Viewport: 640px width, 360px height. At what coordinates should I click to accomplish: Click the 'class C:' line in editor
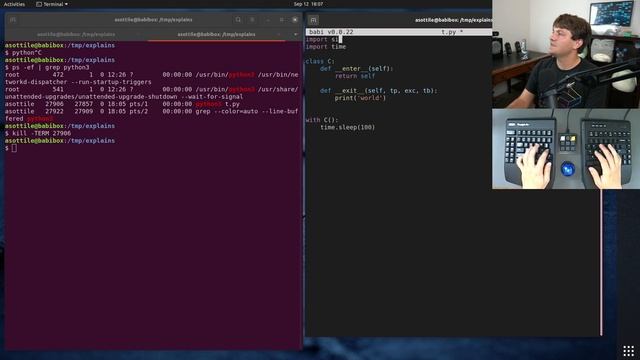320,62
